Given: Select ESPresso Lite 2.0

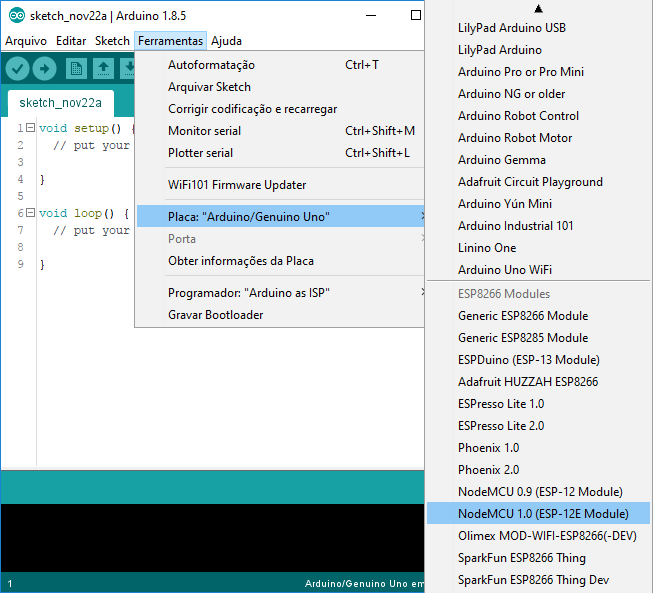Looking at the screenshot, I should click(x=538, y=426).
